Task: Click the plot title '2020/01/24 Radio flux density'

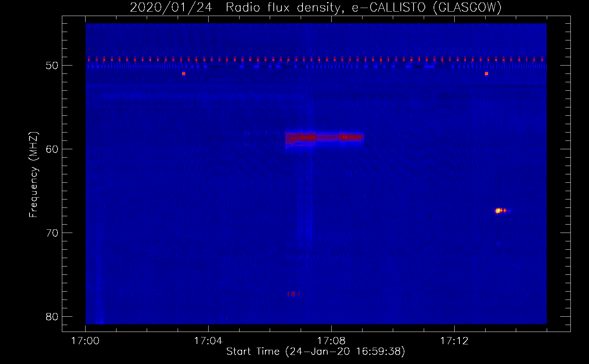Action: click(316, 7)
